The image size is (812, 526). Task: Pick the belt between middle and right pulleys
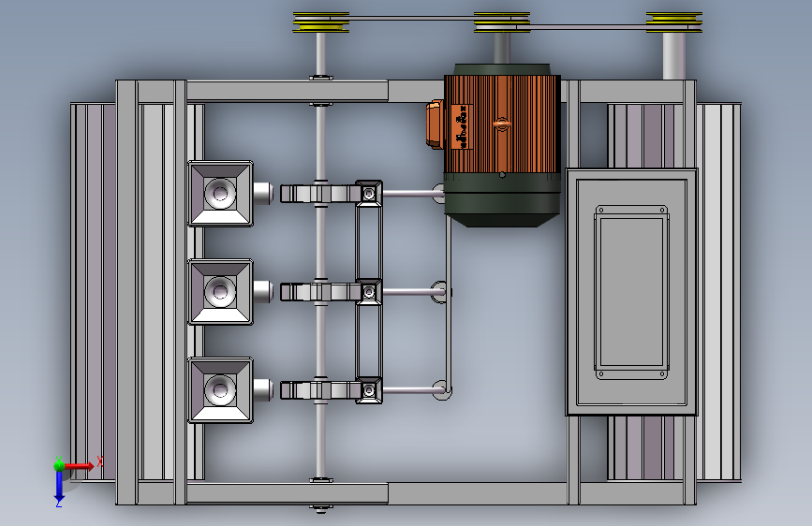588,26
